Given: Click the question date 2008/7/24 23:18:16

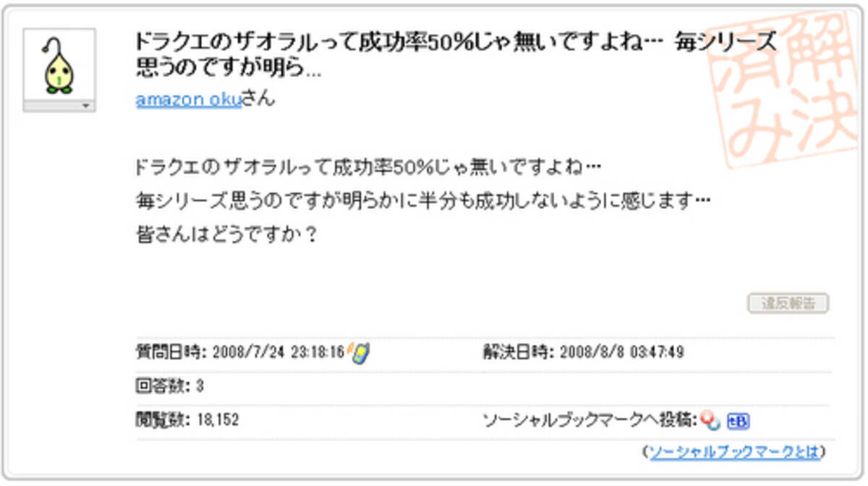Looking at the screenshot, I should pos(277,353).
